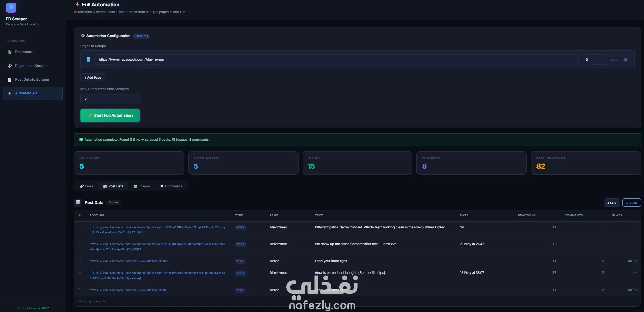Click Max Concurrent Post Scrapers field

111,99
